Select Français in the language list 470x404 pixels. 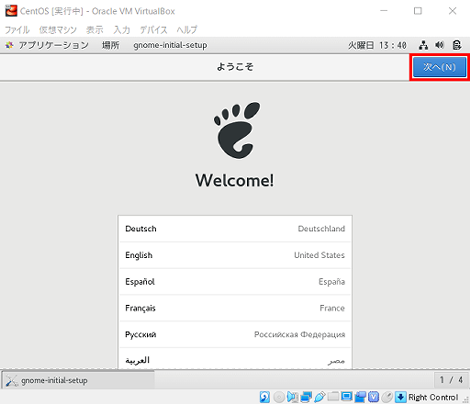click(235, 308)
